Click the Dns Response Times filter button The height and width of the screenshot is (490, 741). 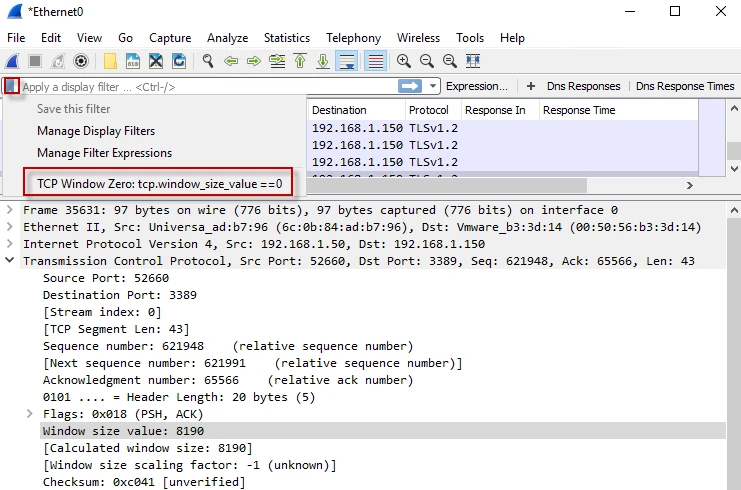point(685,86)
